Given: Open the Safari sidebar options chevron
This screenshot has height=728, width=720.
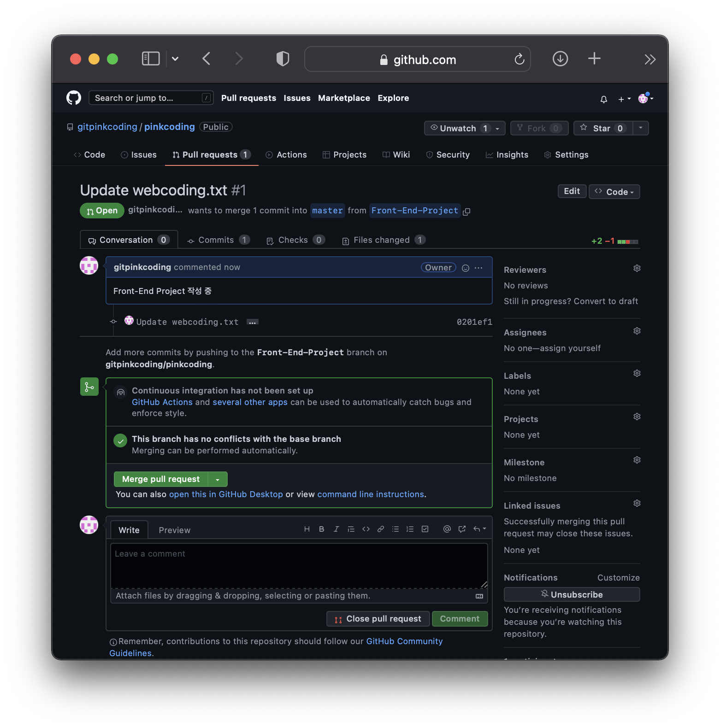Looking at the screenshot, I should pos(175,59).
